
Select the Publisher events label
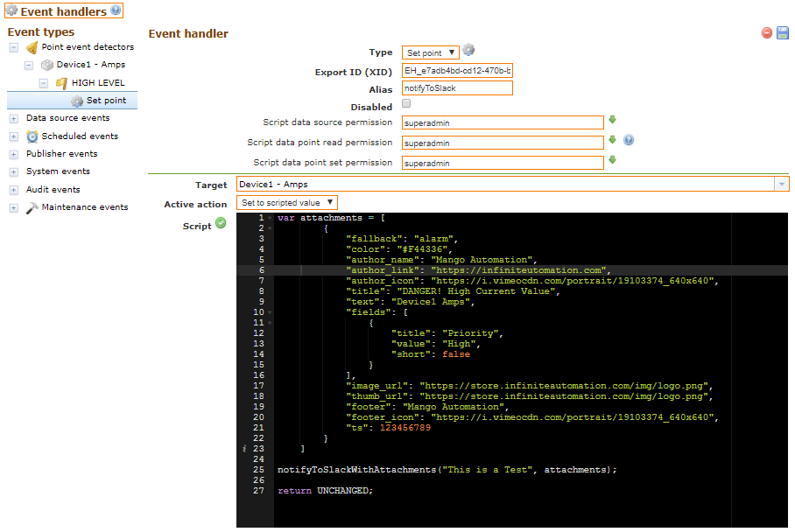click(62, 153)
